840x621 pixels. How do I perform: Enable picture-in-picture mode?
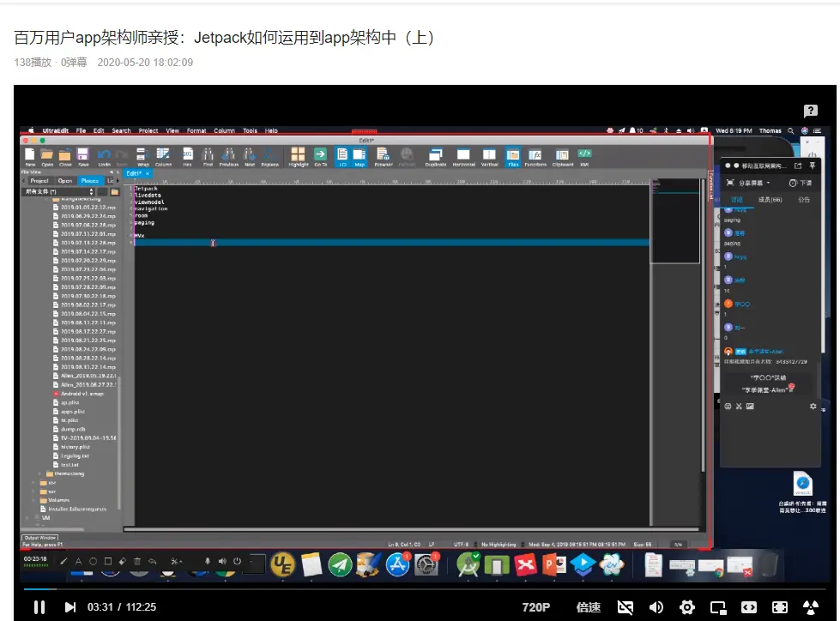click(718, 607)
